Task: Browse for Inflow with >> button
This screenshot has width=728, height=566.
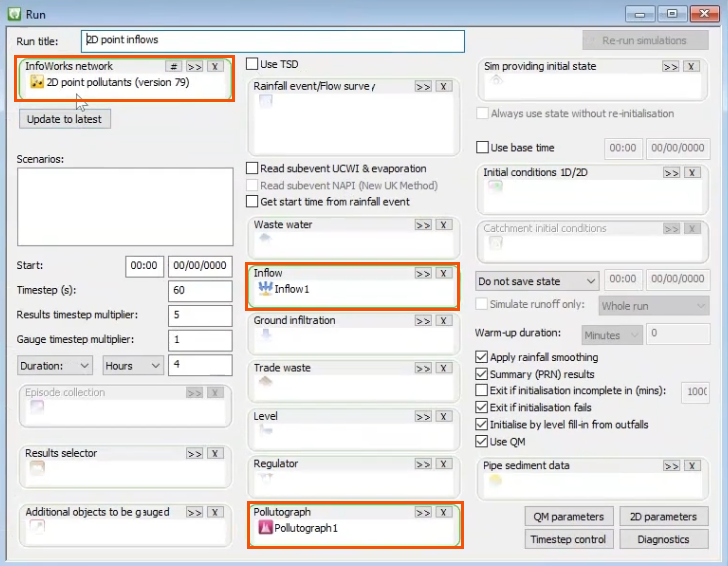Action: click(x=423, y=273)
